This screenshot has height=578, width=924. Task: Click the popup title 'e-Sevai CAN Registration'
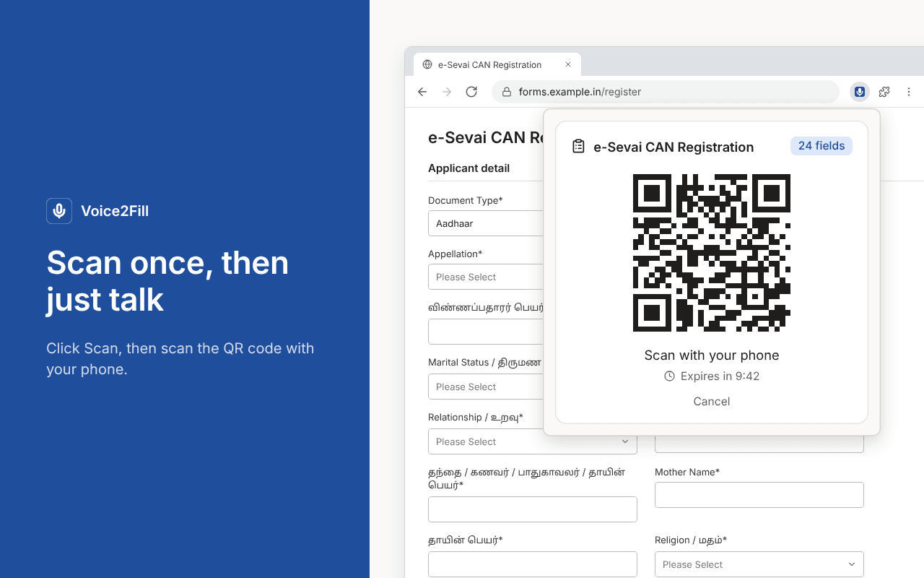pos(674,147)
